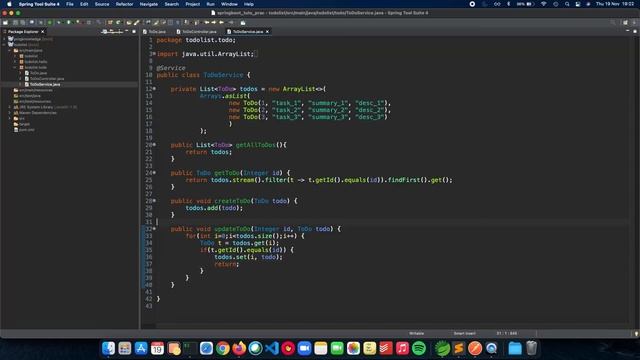
Task: Toggle folding of createToDo method
Action: coord(154,201)
